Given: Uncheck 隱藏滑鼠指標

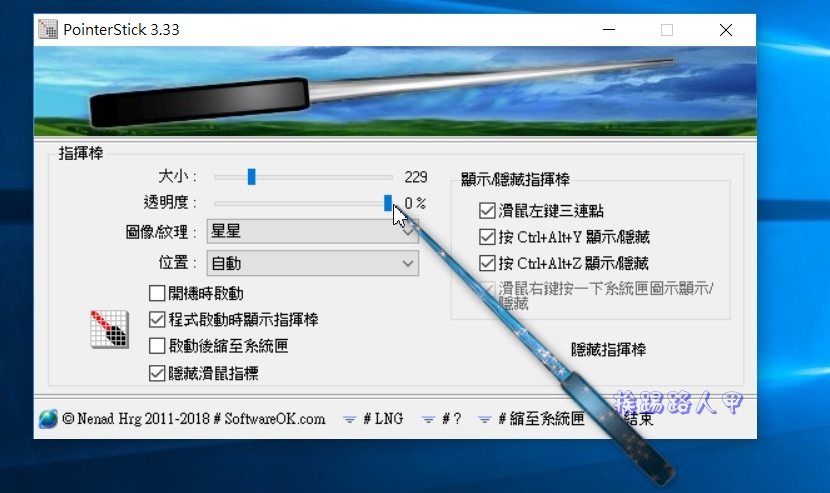Looking at the screenshot, I should [x=157, y=373].
